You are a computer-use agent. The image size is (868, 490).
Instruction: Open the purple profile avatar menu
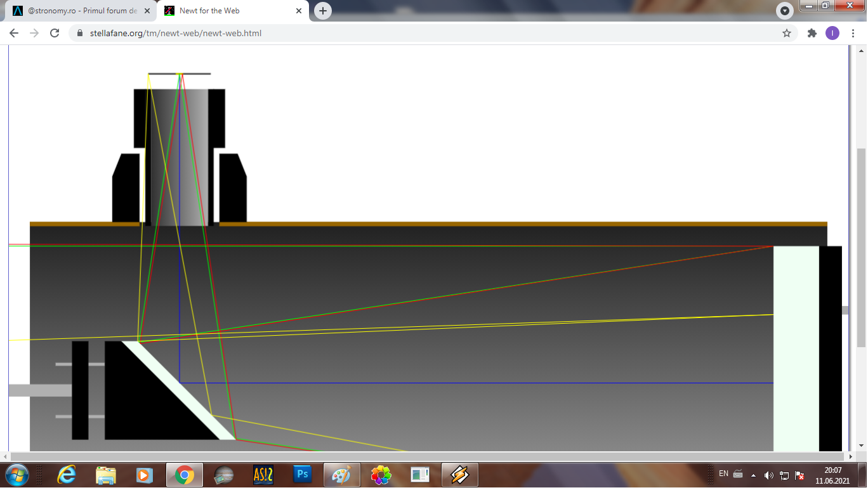click(832, 33)
